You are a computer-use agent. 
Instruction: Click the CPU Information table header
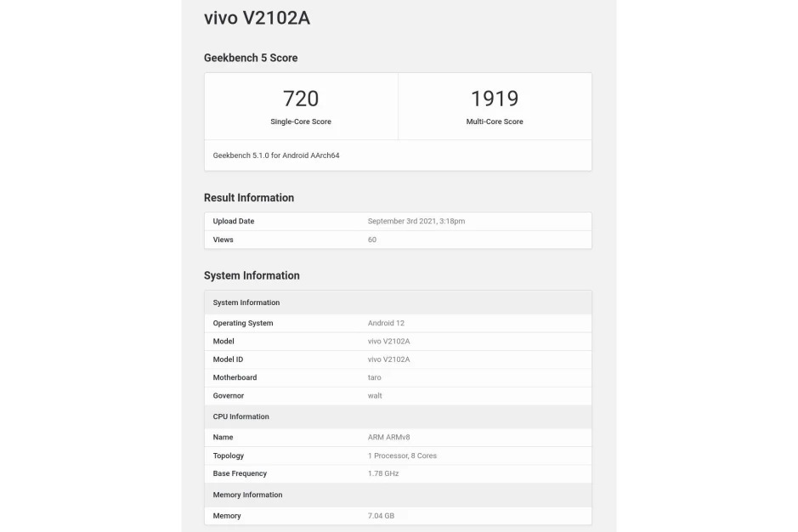point(241,416)
